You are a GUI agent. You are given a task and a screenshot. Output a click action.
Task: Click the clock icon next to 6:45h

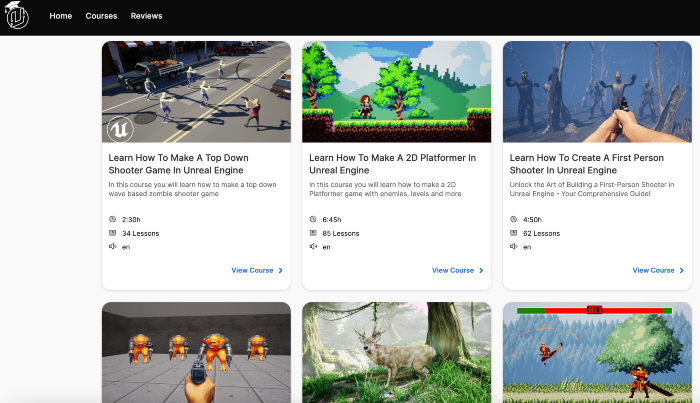tap(313, 219)
